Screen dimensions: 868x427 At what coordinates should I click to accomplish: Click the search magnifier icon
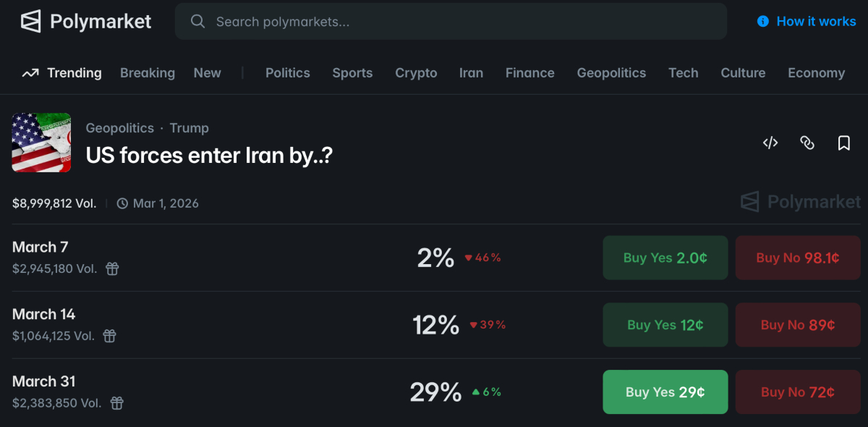pos(197,22)
